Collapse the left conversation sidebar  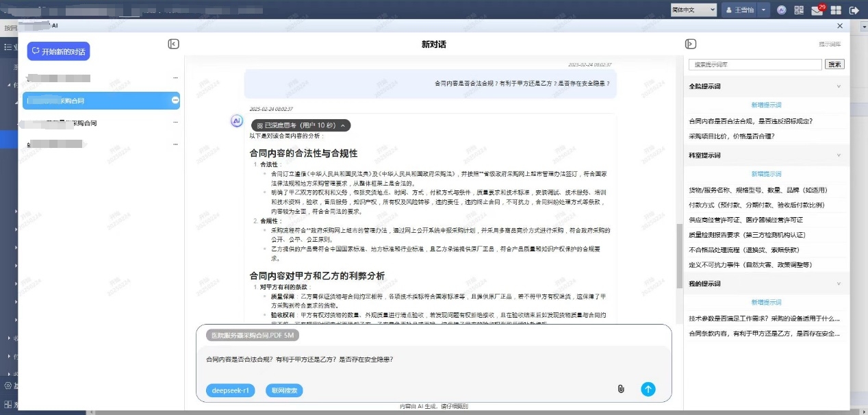(174, 44)
